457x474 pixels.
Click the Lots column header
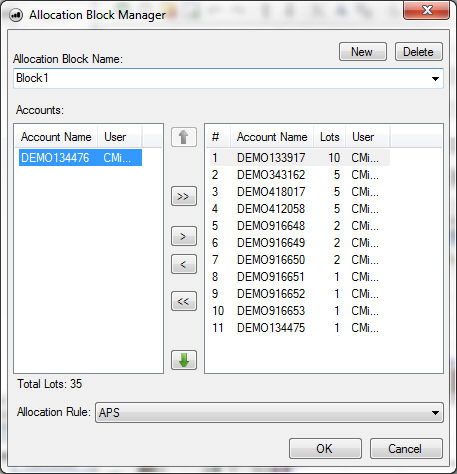[x=330, y=137]
